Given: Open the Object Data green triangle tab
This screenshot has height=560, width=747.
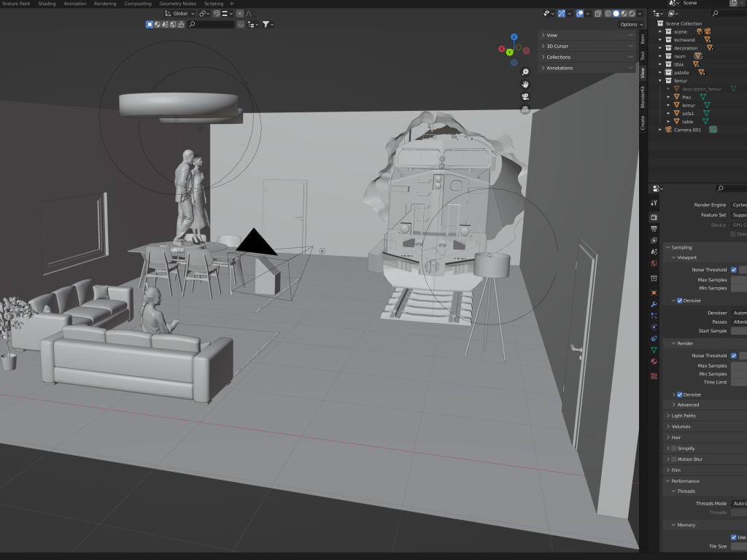Looking at the screenshot, I should click(x=654, y=350).
